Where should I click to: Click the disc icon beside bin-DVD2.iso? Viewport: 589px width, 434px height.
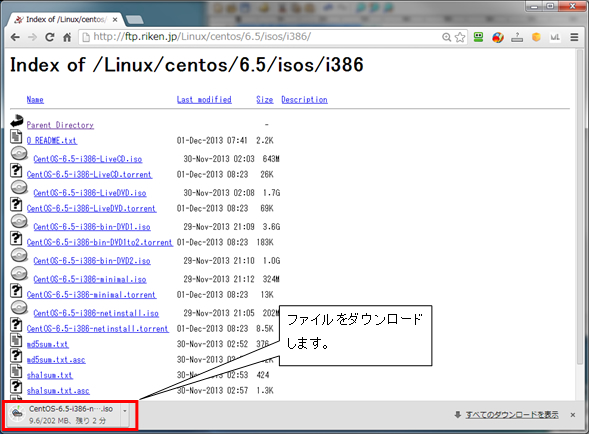(19, 255)
